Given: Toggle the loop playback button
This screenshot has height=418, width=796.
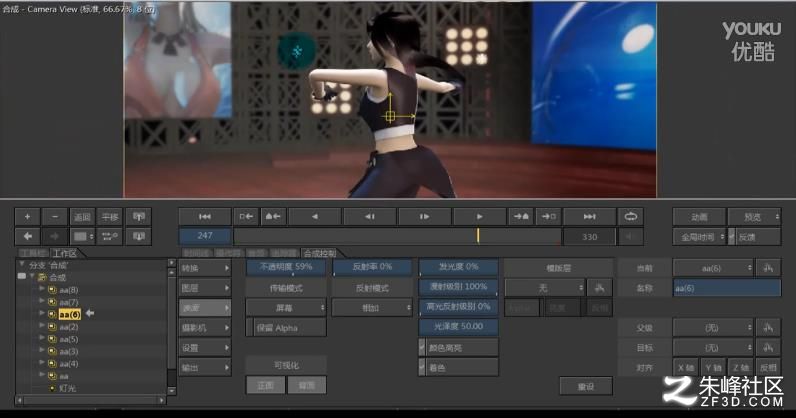Looking at the screenshot, I should pyautogui.click(x=631, y=217).
